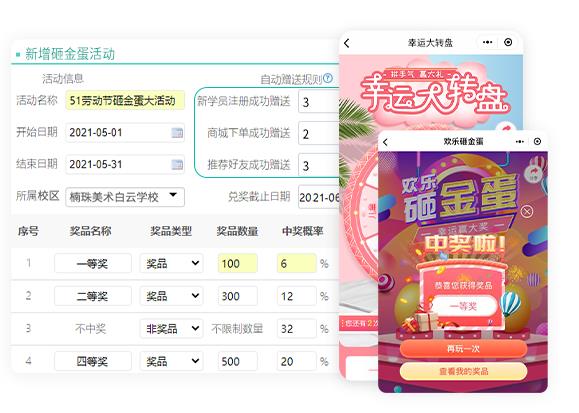
Task: Click the help icon beside 自动赠送规则
Action: (328, 78)
